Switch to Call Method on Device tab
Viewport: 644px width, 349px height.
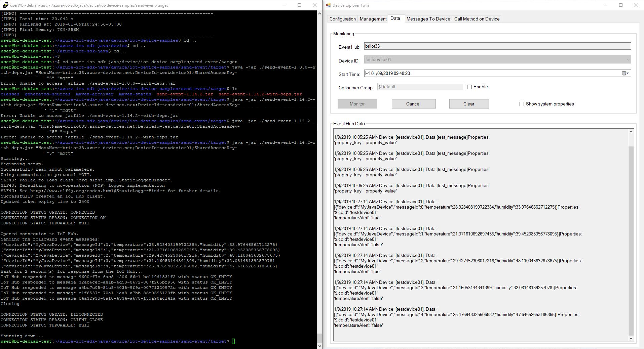tap(477, 19)
